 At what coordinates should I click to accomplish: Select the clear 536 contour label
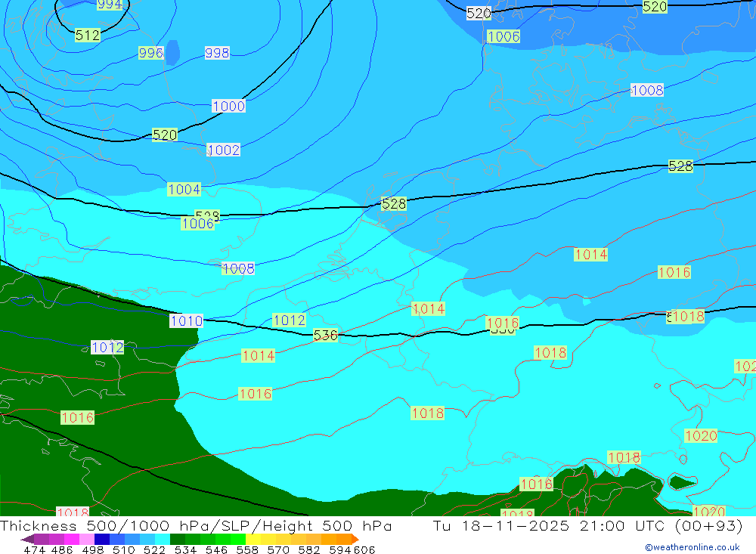tap(325, 335)
